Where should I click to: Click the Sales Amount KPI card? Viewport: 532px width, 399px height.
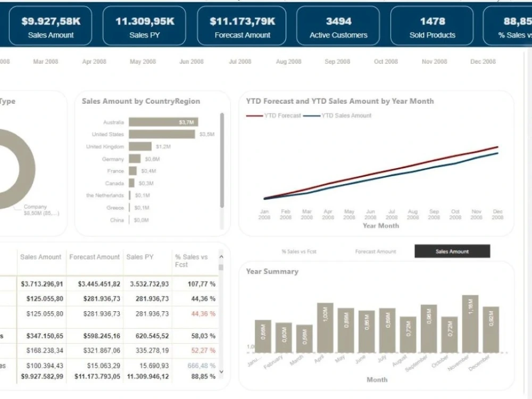pos(50,24)
